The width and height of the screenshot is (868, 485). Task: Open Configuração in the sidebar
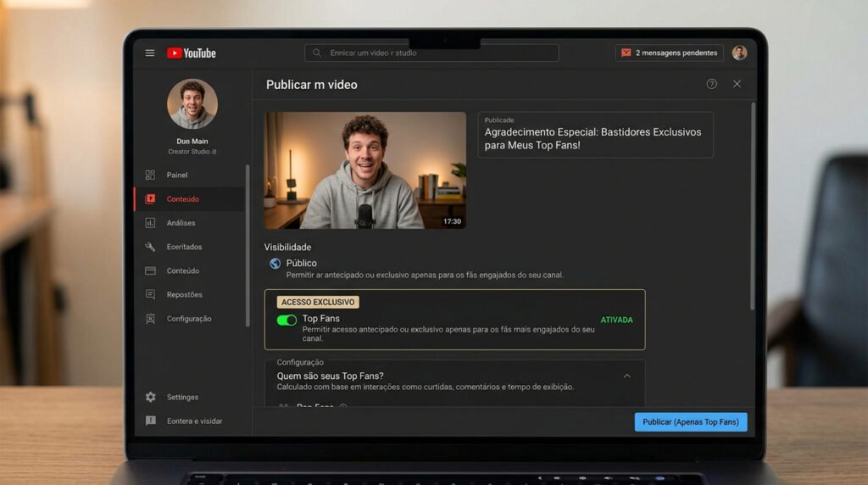[190, 318]
